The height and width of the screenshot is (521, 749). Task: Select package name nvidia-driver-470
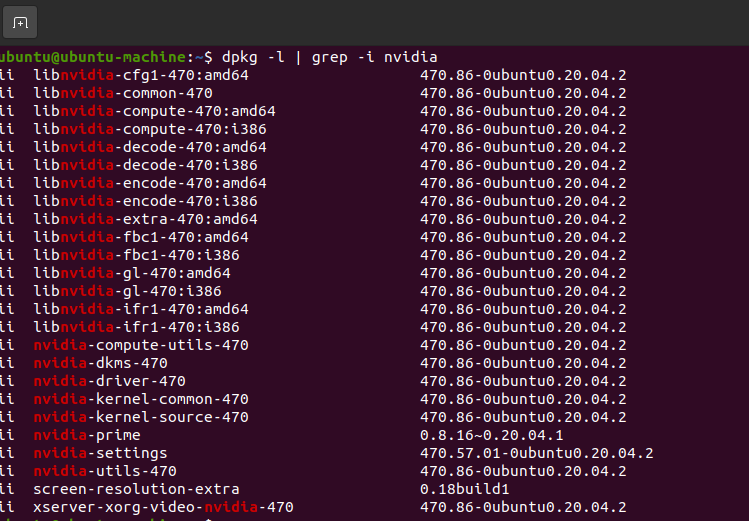pos(109,381)
